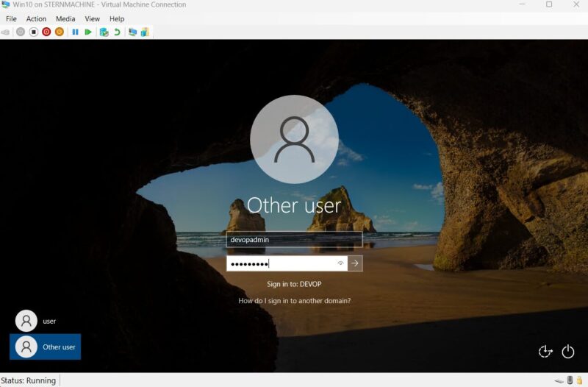Image resolution: width=588 pixels, height=387 pixels.
Task: Click the keyboard icon in the status bar
Action: (559, 381)
